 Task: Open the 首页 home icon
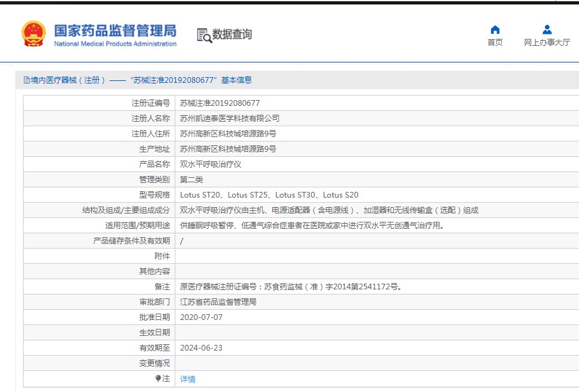tap(495, 29)
